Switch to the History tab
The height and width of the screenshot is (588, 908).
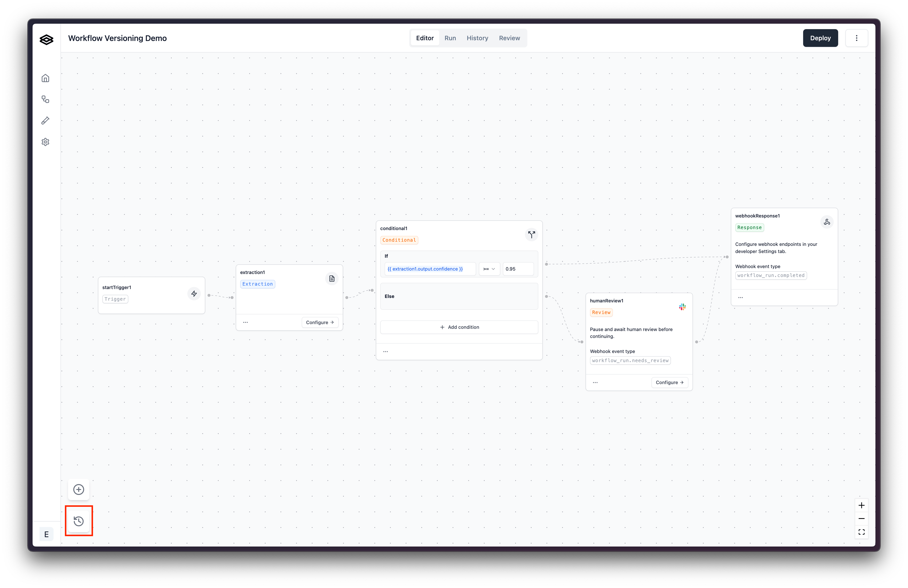[477, 38]
